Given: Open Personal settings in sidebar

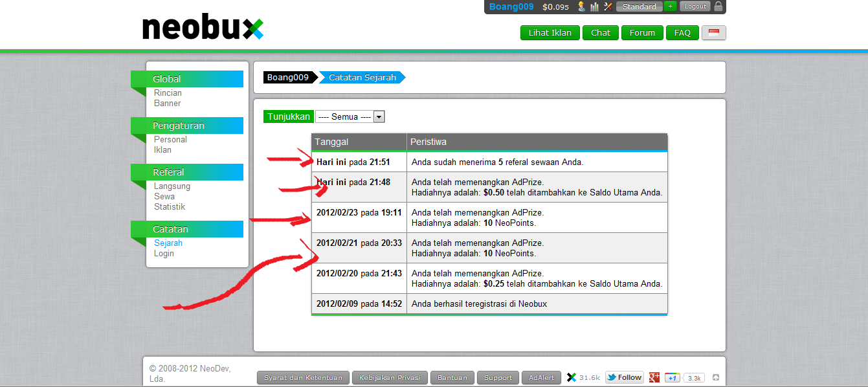Looking at the screenshot, I should [x=170, y=140].
